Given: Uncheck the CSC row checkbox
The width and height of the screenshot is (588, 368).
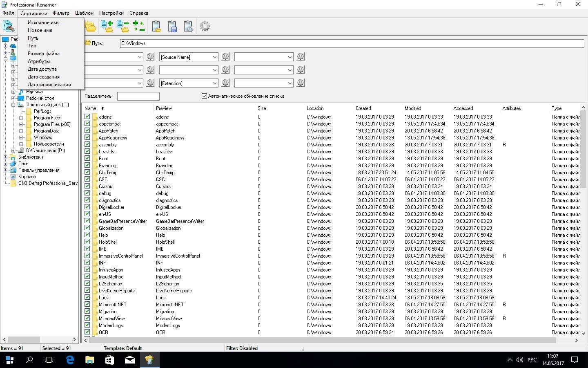Looking at the screenshot, I should 87,179.
